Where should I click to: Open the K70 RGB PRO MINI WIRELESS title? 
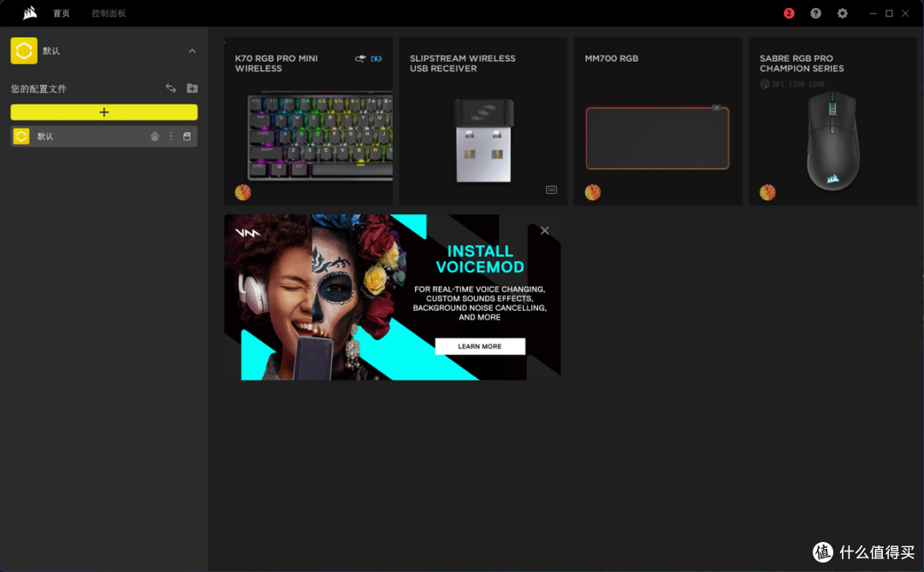[x=276, y=63]
